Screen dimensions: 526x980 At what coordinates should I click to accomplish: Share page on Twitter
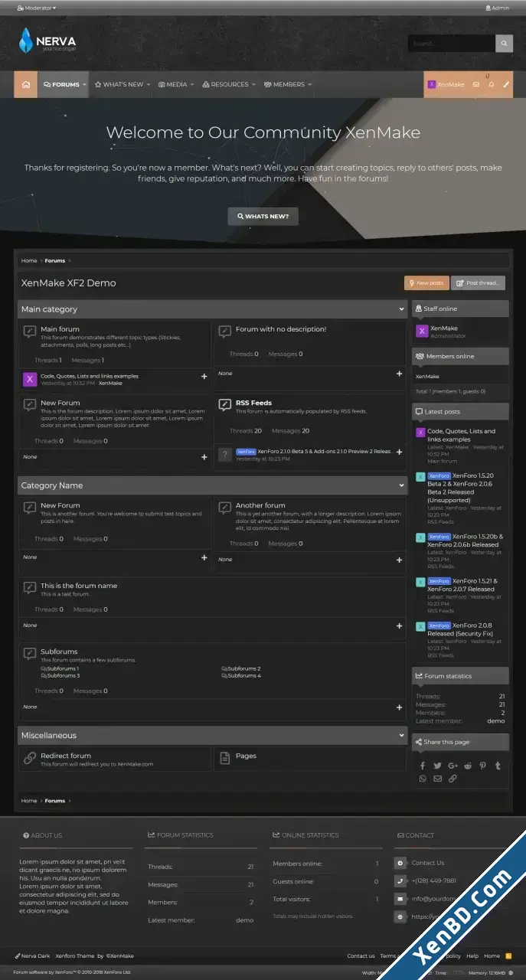click(x=437, y=765)
